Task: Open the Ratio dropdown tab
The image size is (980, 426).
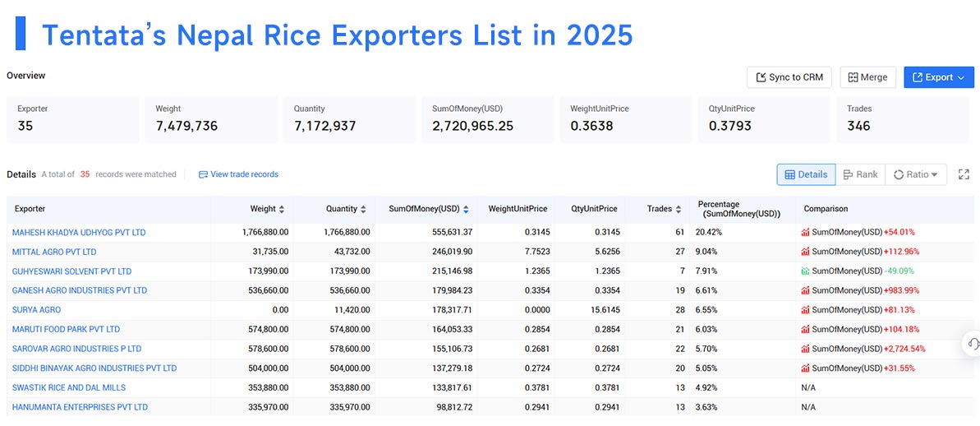Action: point(916,174)
